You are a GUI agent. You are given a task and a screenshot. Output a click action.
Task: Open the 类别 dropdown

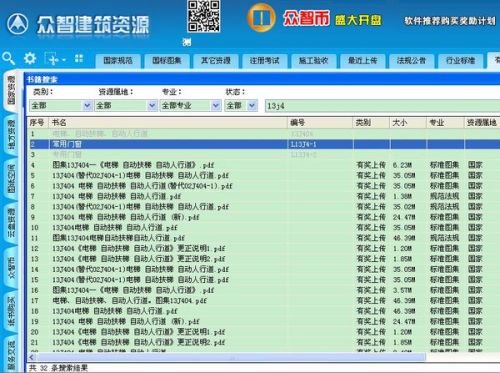pos(61,106)
